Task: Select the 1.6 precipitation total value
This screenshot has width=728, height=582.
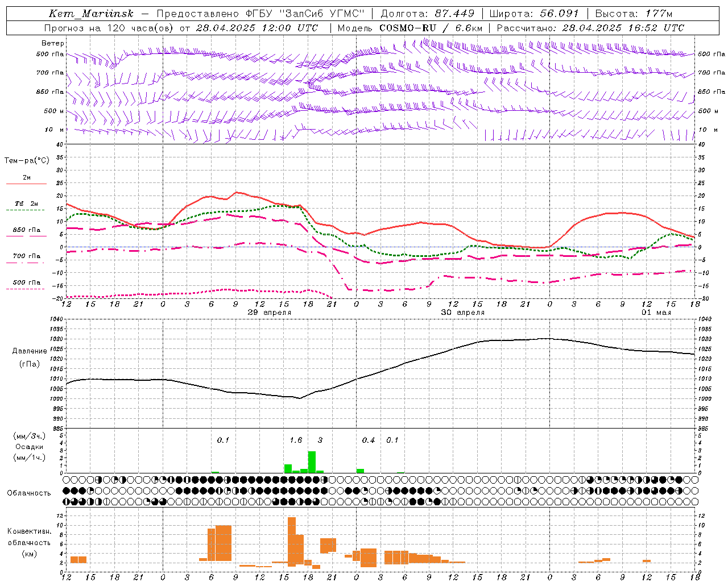Action: pos(296,440)
